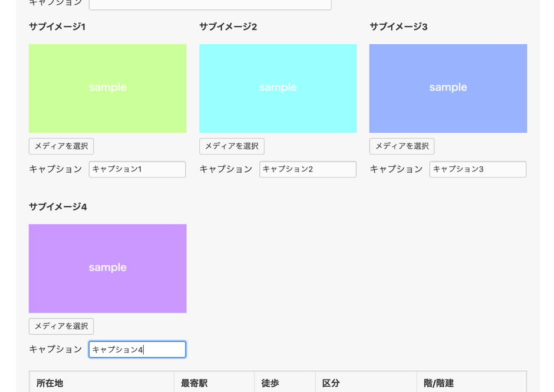
Task: Click メディアを選択 button under サブイメージ2
Action: pos(232,146)
